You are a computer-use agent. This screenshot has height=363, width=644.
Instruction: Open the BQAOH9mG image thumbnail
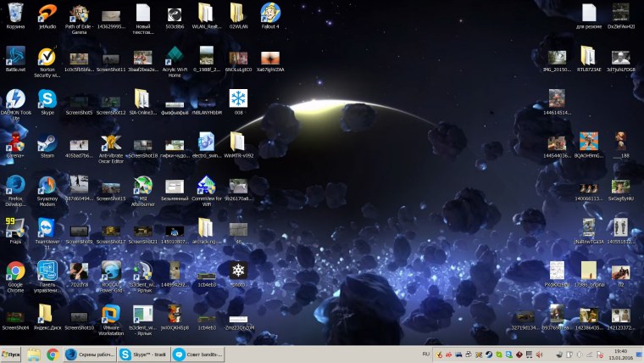(x=589, y=145)
